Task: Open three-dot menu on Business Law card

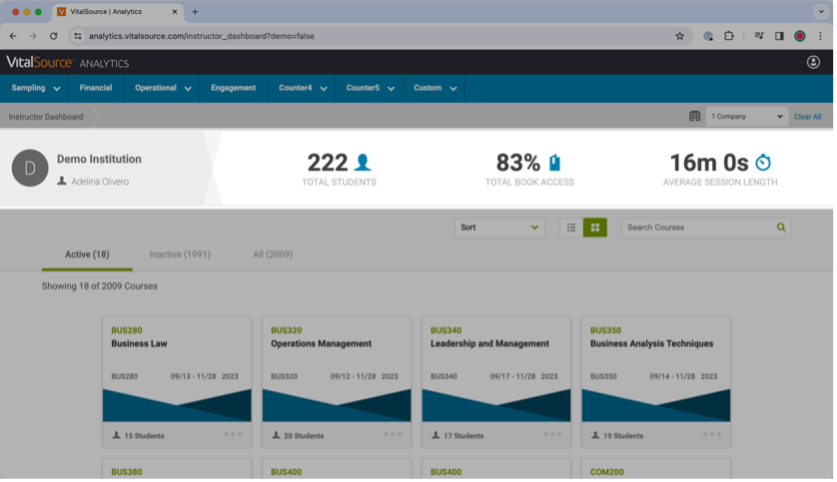Action: pyautogui.click(x=233, y=435)
